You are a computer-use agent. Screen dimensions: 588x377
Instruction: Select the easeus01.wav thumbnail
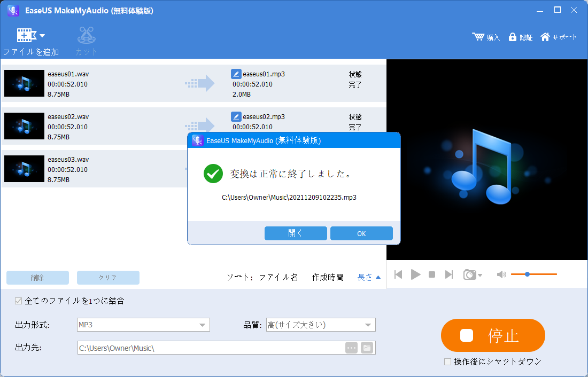tap(25, 83)
